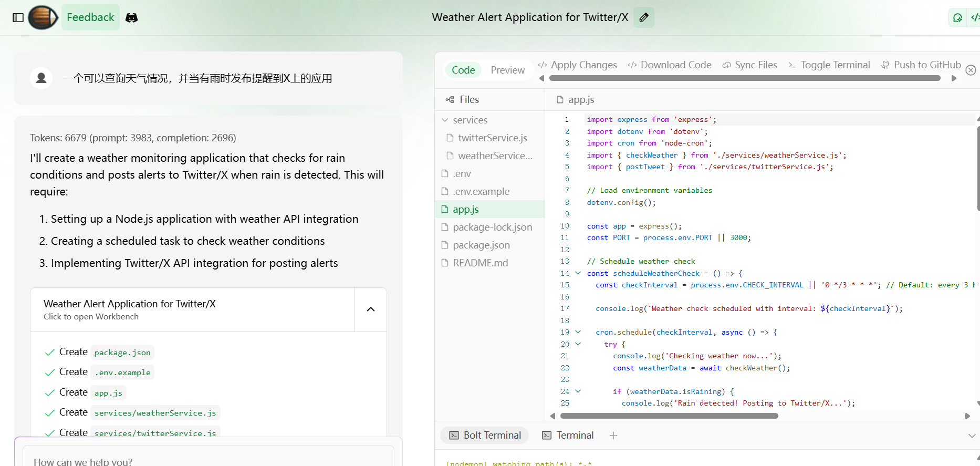
Task: Click the user avatar beside prompt
Action: tap(41, 78)
